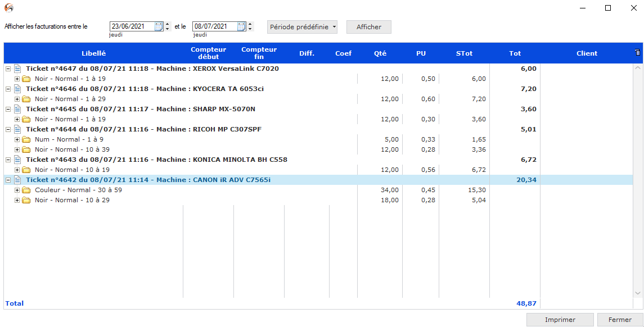Decrease the start date with down arrow
This screenshot has width=644, height=327.
coord(168,29)
